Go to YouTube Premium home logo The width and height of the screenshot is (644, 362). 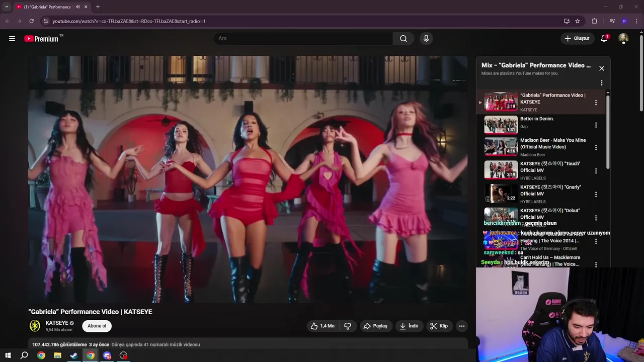click(x=41, y=39)
